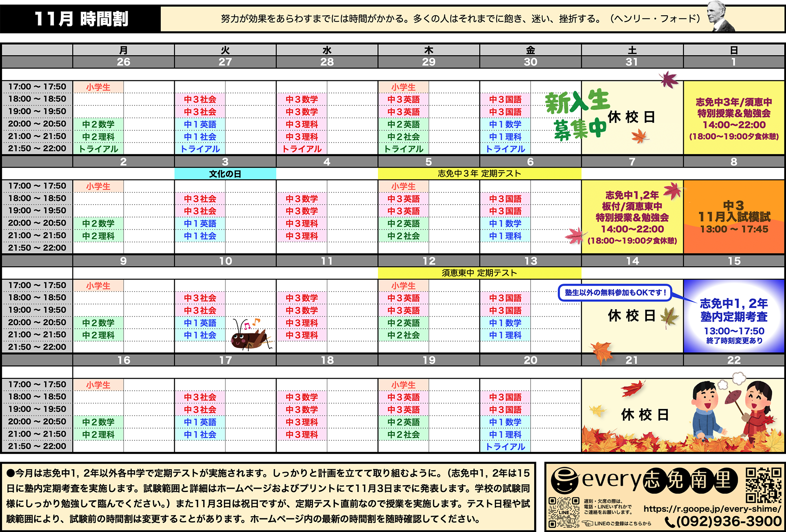Click the bottom notice paragraph starting ●今月は
The height and width of the screenshot is (532, 786).
tap(268, 496)
